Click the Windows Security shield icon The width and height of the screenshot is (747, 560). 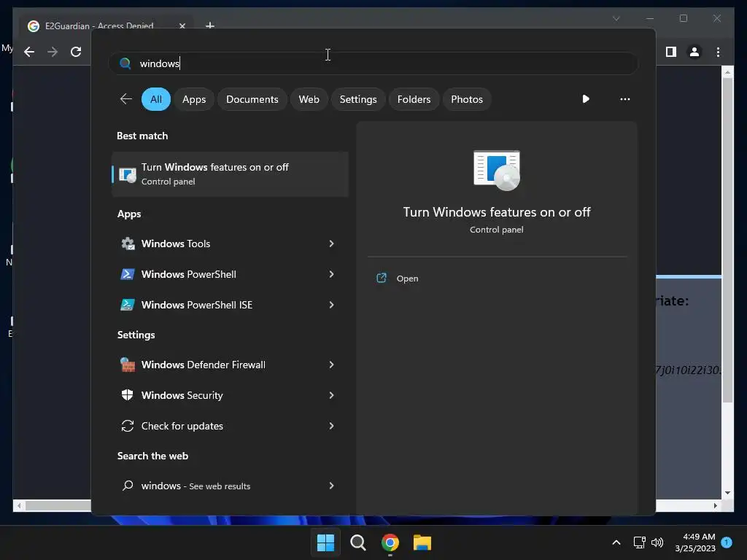click(x=128, y=395)
